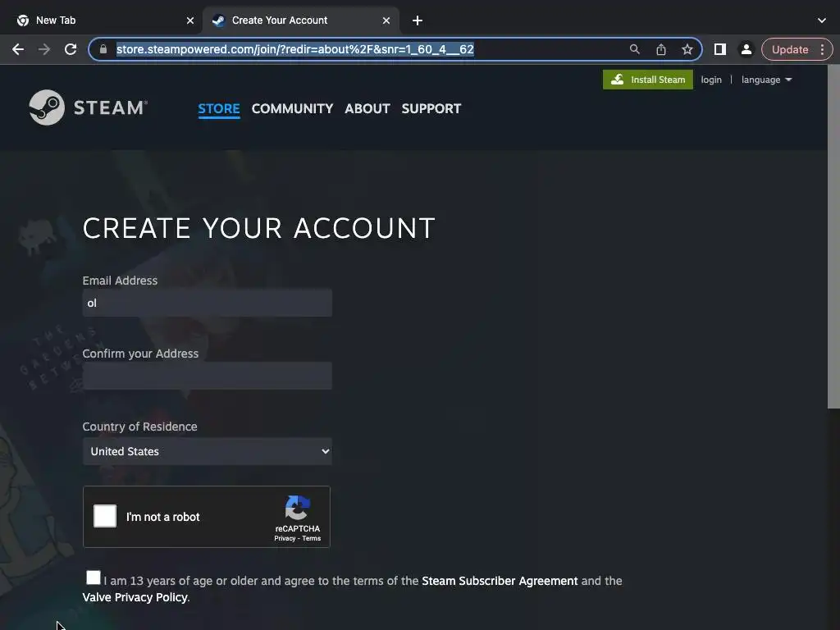Open Chrome's three-dot menu
The image size is (840, 630).
click(x=822, y=49)
